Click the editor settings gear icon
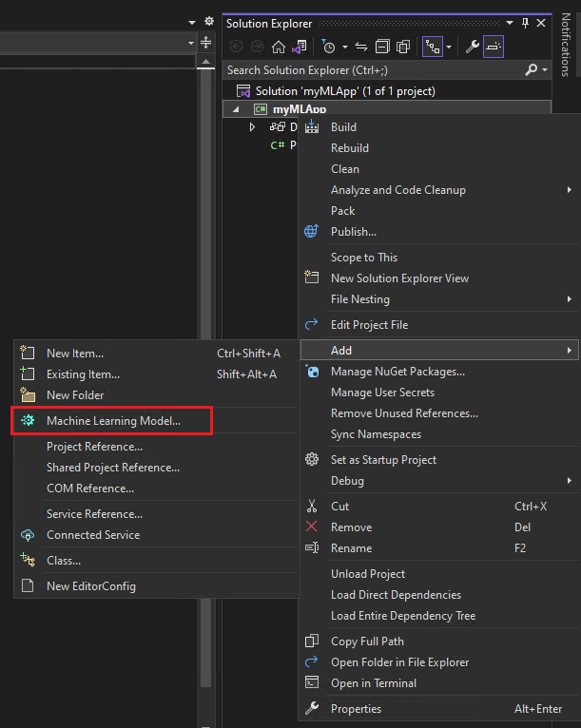This screenshot has width=581, height=728. point(209,21)
